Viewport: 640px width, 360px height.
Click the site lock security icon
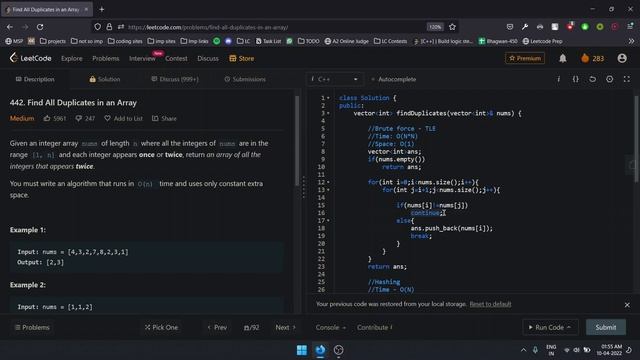tap(109, 27)
